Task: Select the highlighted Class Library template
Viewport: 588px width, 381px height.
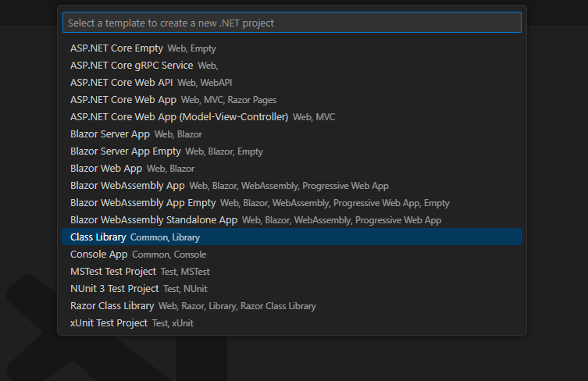Action: pos(292,237)
